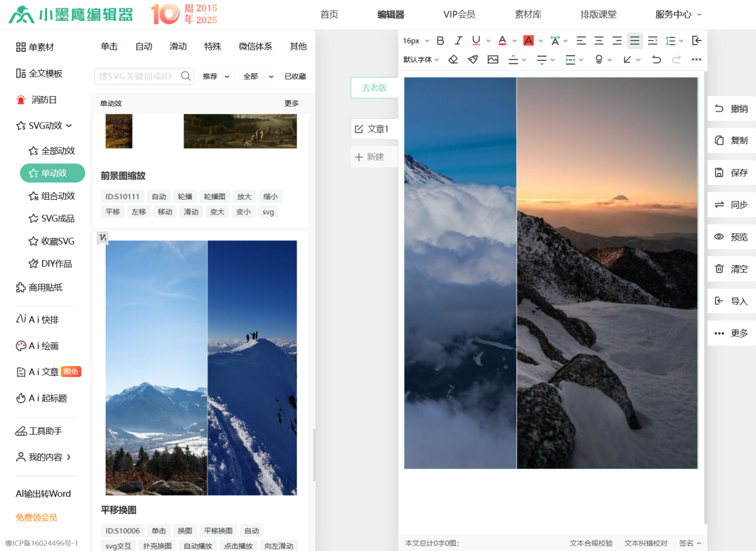This screenshot has width=756, height=551.
Task: Apply the red background highlight color
Action: coord(528,41)
